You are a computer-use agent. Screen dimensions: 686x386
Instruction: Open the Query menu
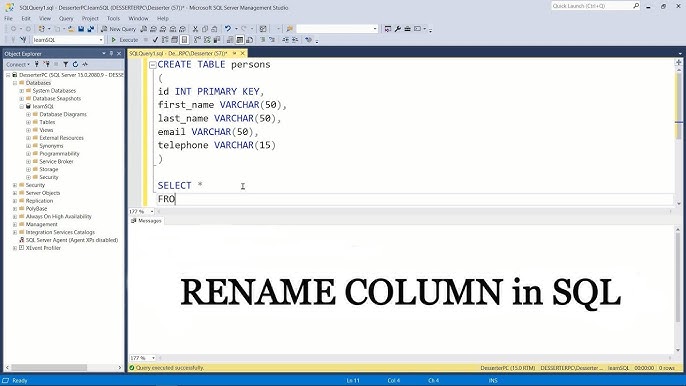tap(66, 18)
